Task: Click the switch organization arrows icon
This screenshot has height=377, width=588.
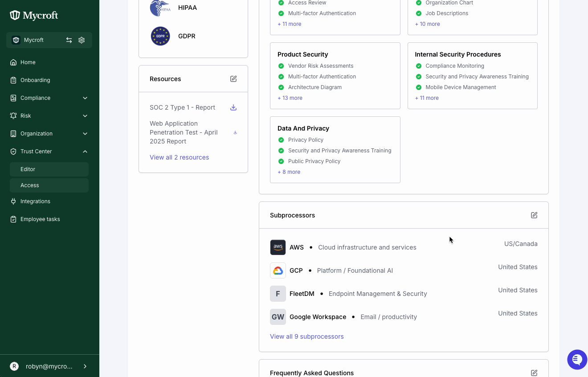Action: pos(69,40)
